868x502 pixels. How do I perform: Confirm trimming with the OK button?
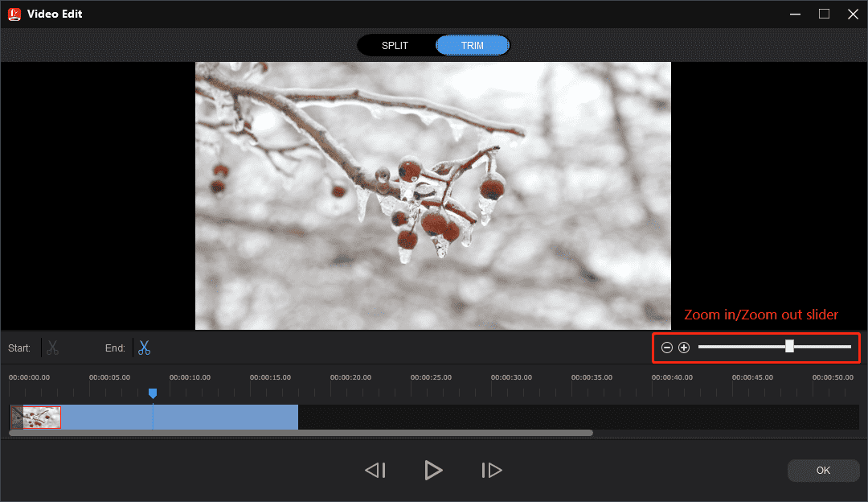tap(823, 470)
